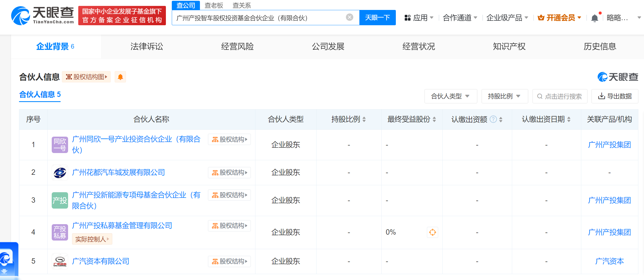Image resolution: width=644 pixels, height=280 pixels.
Task: Select the 查老板 search tab
Action: (x=214, y=5)
